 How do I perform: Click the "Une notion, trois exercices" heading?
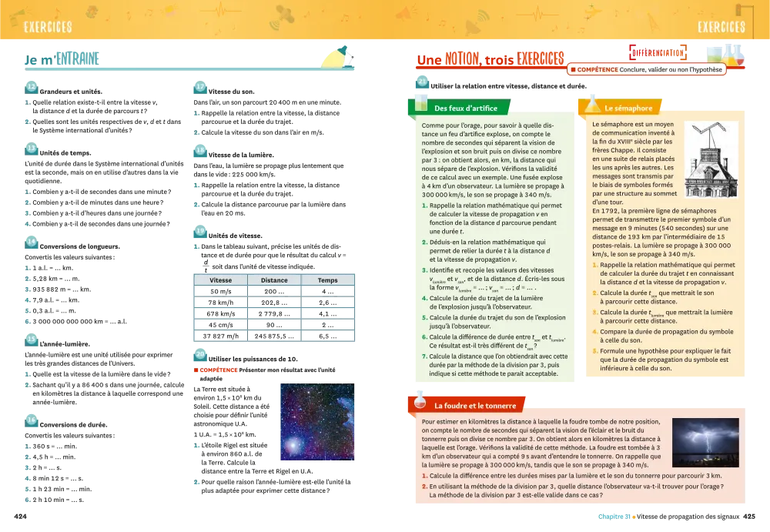[x=490, y=59]
